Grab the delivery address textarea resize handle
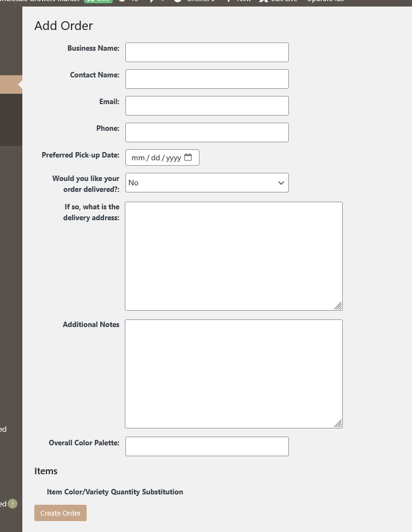 [338, 306]
